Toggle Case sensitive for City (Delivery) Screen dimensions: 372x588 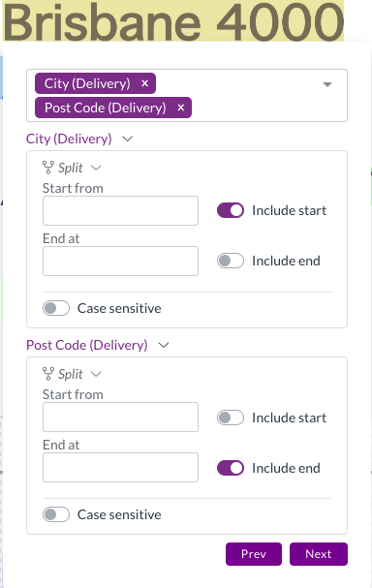(56, 308)
